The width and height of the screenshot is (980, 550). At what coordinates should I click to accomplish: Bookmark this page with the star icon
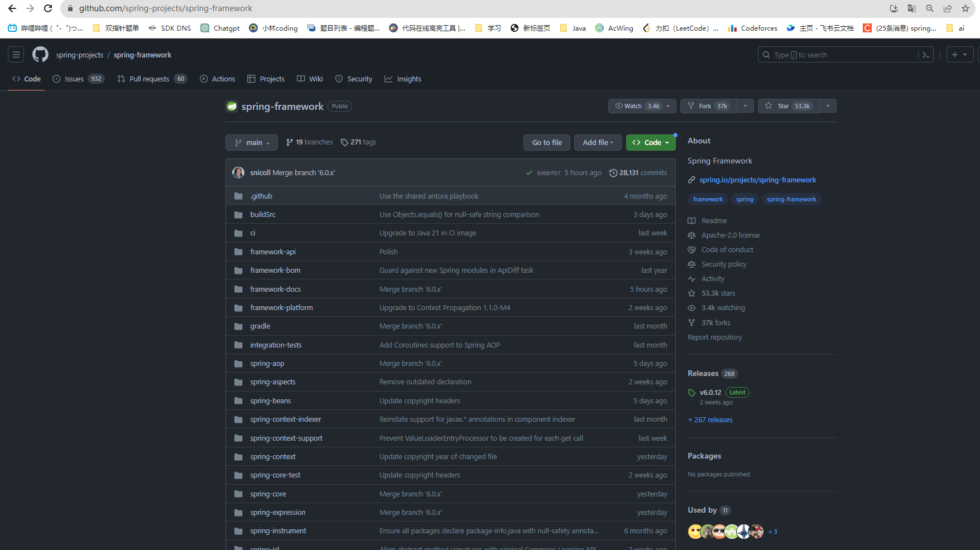[965, 8]
